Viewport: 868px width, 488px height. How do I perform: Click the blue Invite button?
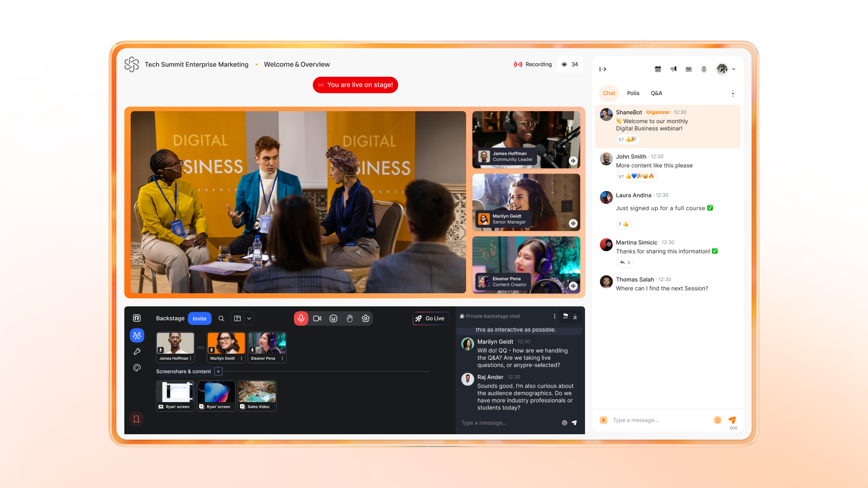199,319
